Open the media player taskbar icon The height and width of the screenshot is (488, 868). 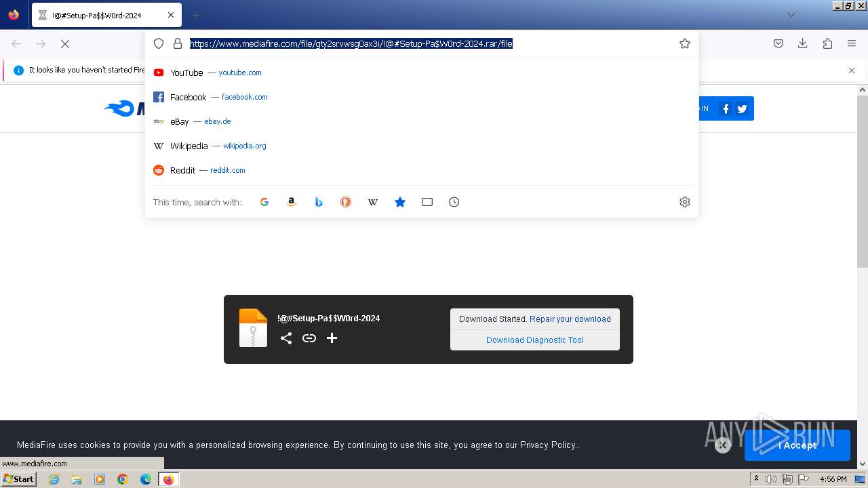[x=100, y=479]
